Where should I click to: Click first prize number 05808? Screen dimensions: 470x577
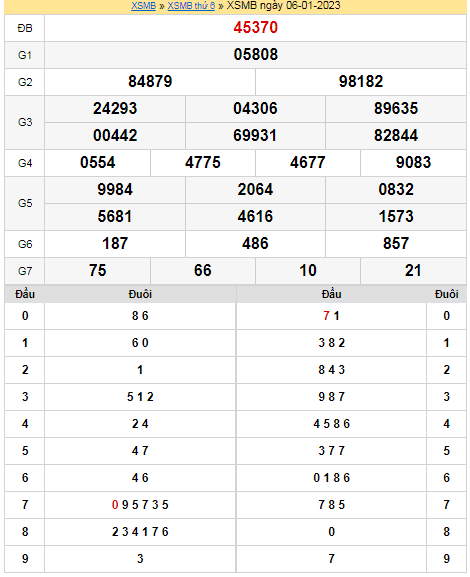(255, 54)
